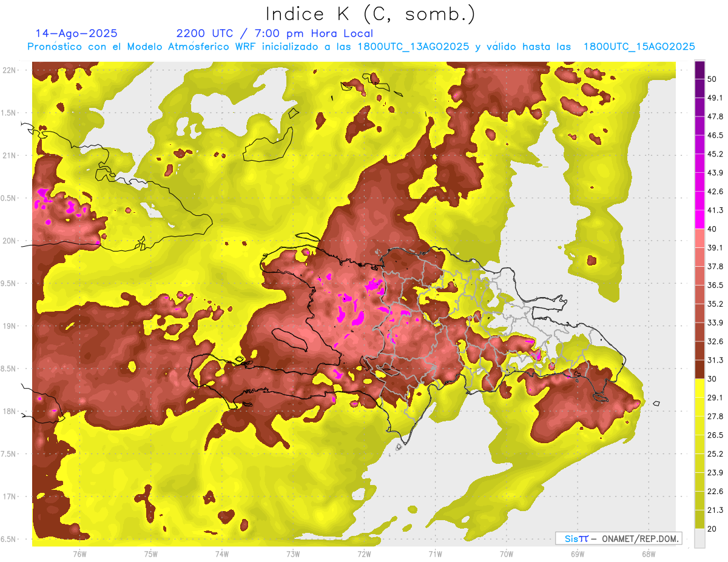The image size is (728, 562).
Task: Click the '70W' longitude axis label
Action: (x=506, y=554)
